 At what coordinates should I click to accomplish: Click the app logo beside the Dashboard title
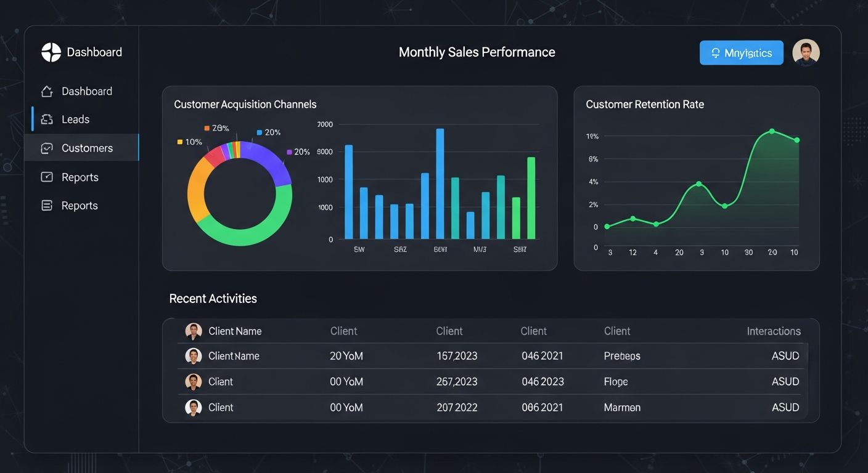51,52
